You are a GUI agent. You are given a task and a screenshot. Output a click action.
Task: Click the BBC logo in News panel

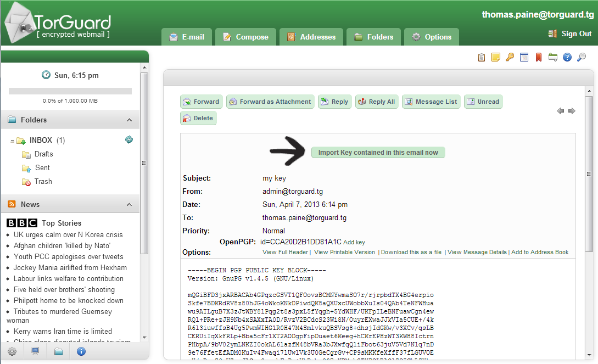coord(22,223)
